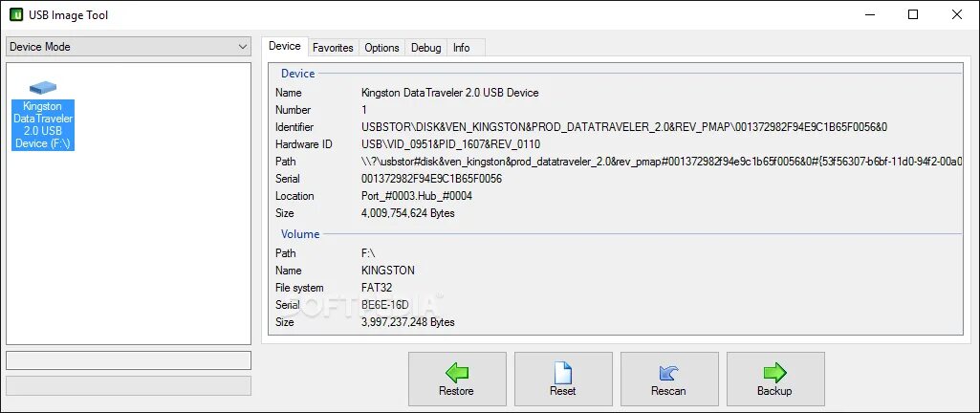This screenshot has width=980, height=413.
Task: Click volume path value F:\
Action: click(x=369, y=253)
